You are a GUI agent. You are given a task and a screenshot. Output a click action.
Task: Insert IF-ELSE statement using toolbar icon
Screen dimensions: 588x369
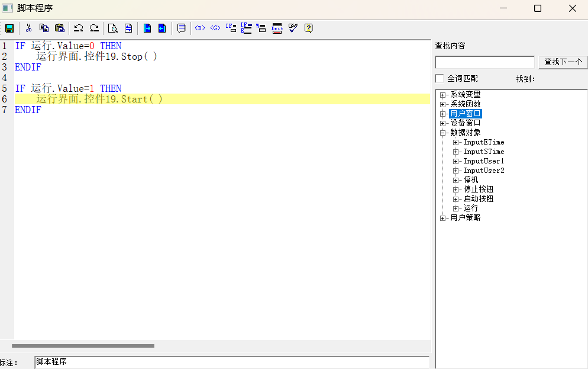tap(246, 28)
